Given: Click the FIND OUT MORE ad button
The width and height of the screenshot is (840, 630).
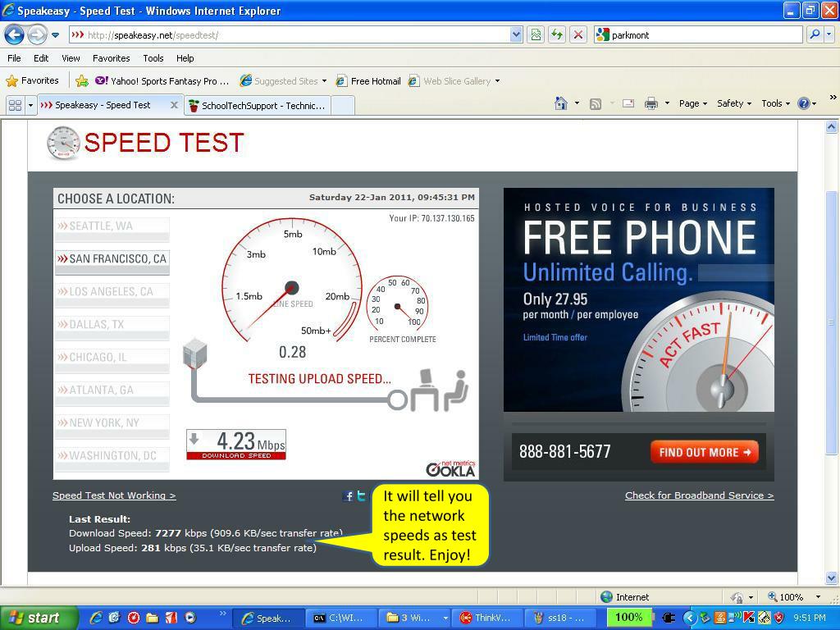Looking at the screenshot, I should tap(705, 452).
